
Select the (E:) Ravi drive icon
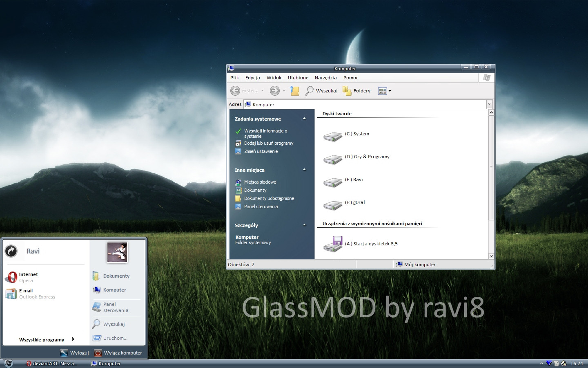(333, 182)
